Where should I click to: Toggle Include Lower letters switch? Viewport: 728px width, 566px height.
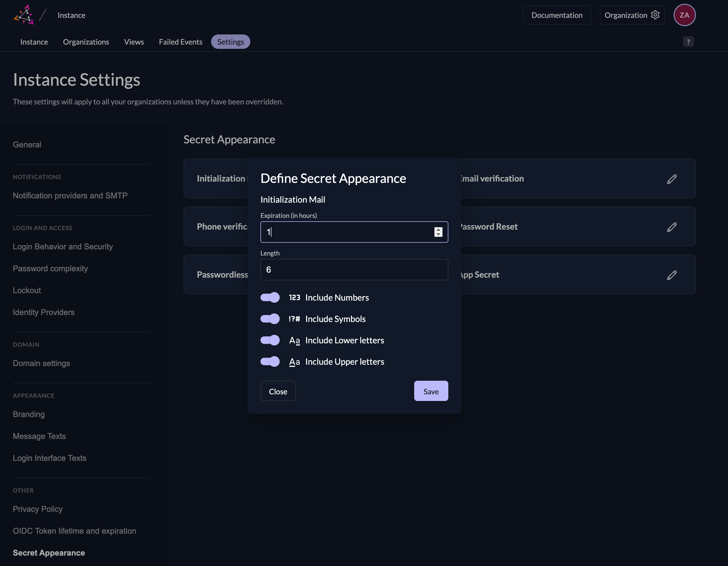click(270, 340)
